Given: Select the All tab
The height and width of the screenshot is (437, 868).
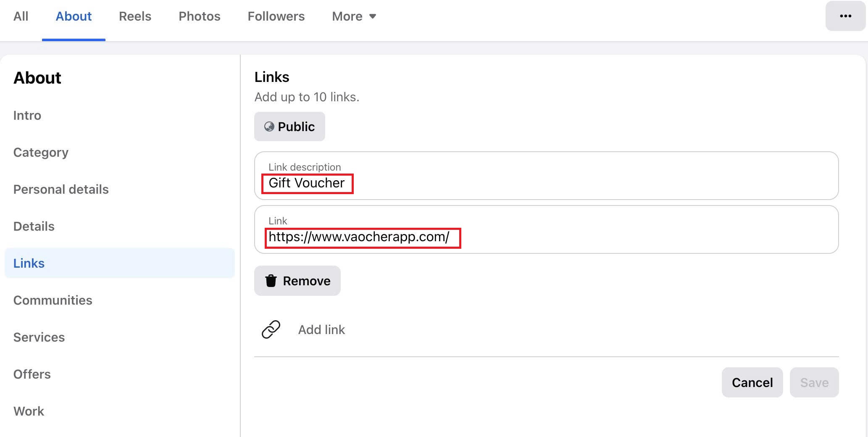Looking at the screenshot, I should click(21, 16).
